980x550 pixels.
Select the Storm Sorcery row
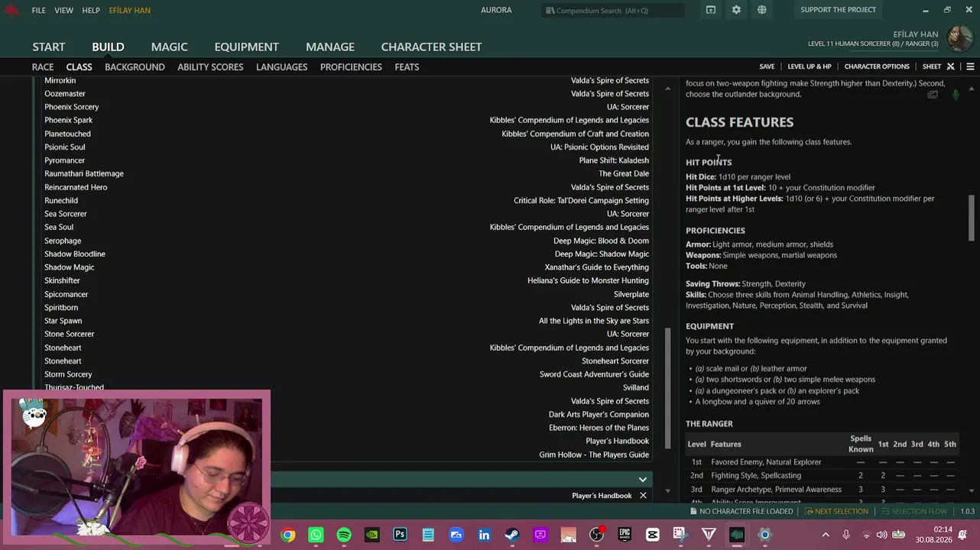tap(347, 374)
